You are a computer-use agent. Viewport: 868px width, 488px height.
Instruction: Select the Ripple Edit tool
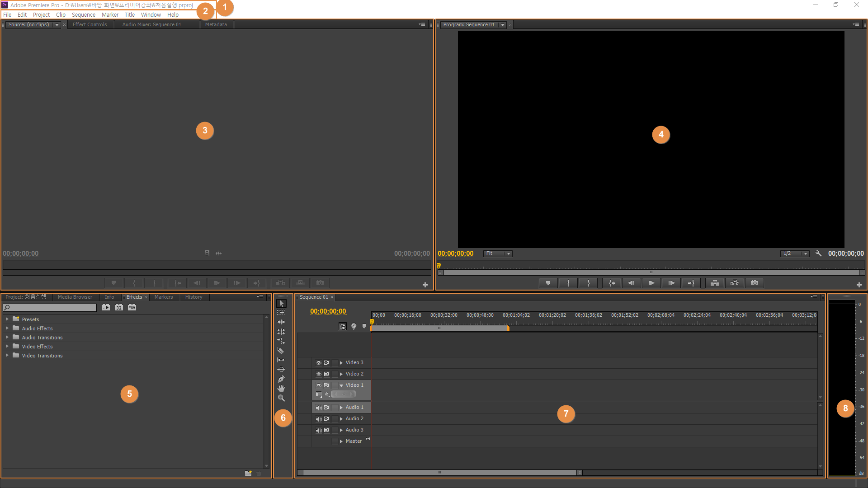pyautogui.click(x=281, y=322)
